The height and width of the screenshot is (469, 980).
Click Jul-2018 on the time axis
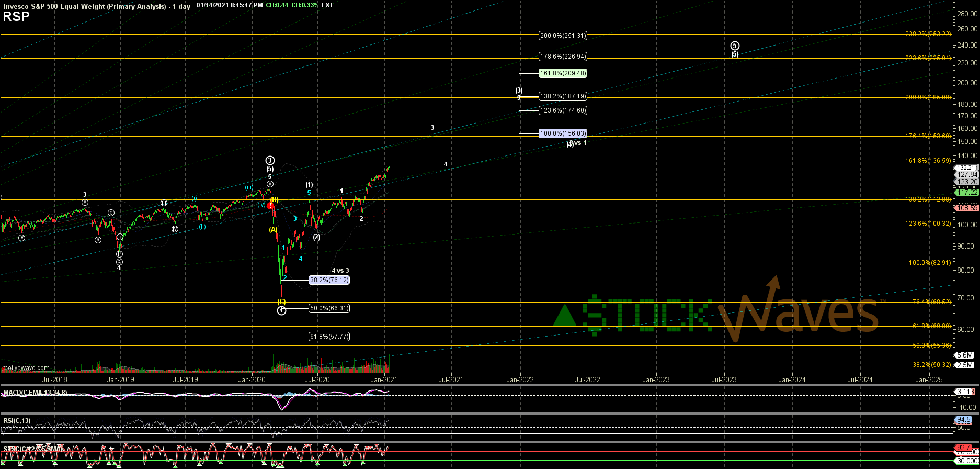point(54,379)
